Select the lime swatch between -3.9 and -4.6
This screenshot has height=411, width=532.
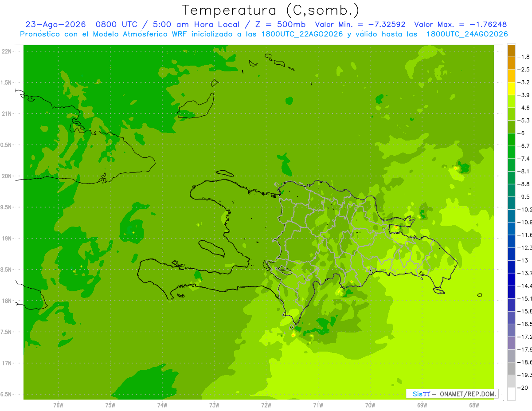(x=511, y=102)
